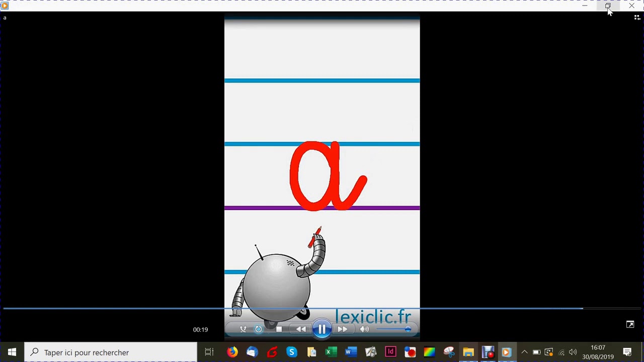Close the Media Player window
The height and width of the screenshot is (362, 644).
631,6
